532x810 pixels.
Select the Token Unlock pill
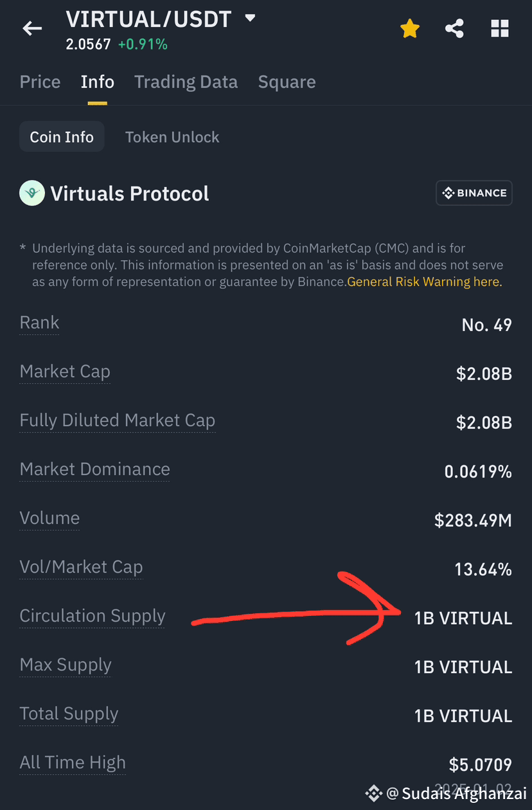tap(172, 137)
